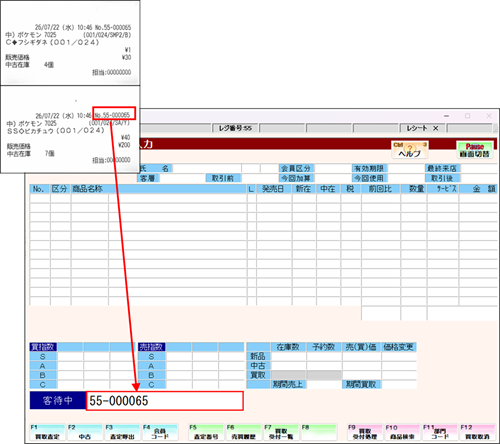Click the 数量 column header
This screenshot has width=500, height=444.
[x=414, y=189]
